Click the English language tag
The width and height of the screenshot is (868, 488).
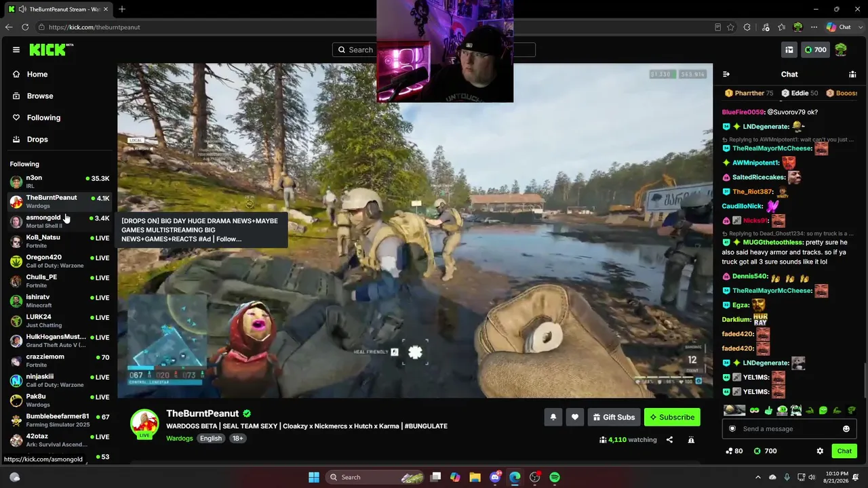coord(211,439)
